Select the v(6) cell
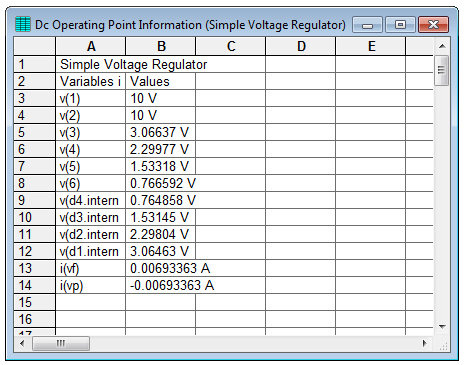Image resolution: width=464 pixels, height=365 pixels. (x=91, y=183)
